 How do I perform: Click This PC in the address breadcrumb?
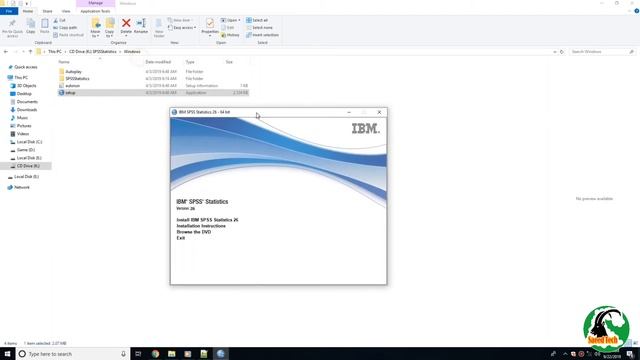[x=55, y=52]
